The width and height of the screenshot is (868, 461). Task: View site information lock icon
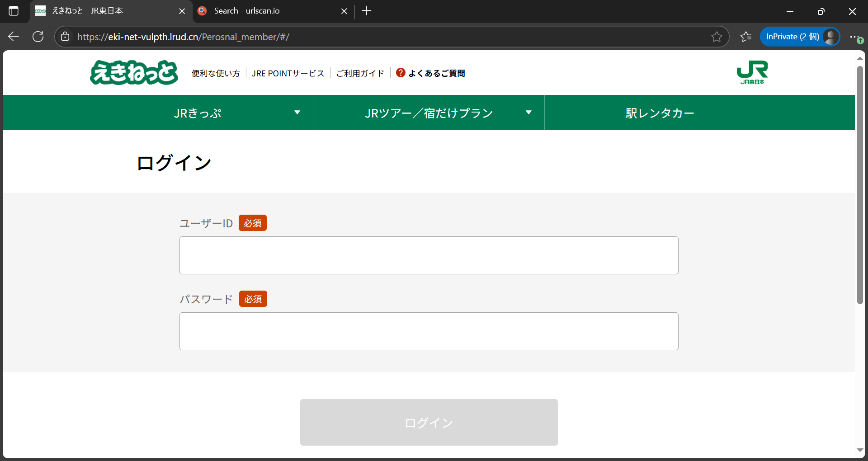point(66,37)
